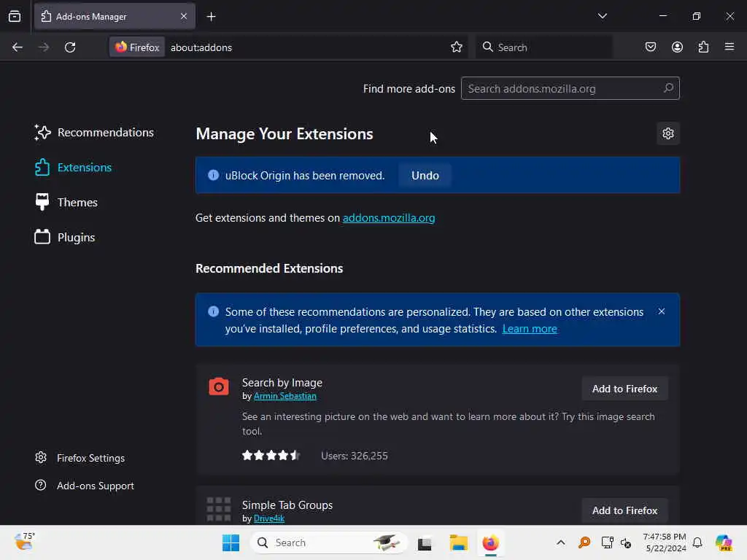Click the Search addons.mozilla.org field

[570, 88]
